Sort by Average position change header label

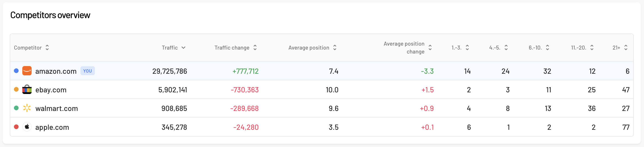pos(404,47)
